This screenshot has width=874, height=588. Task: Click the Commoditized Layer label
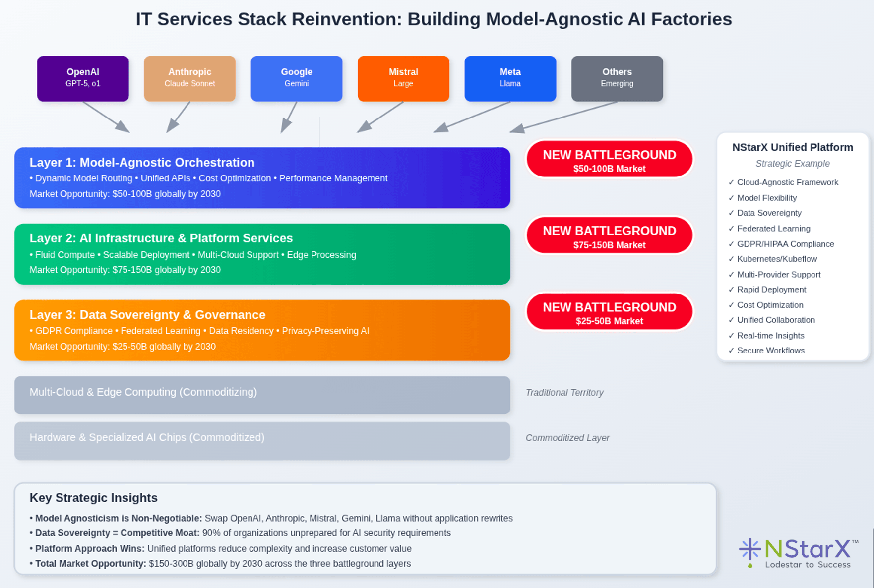point(567,438)
